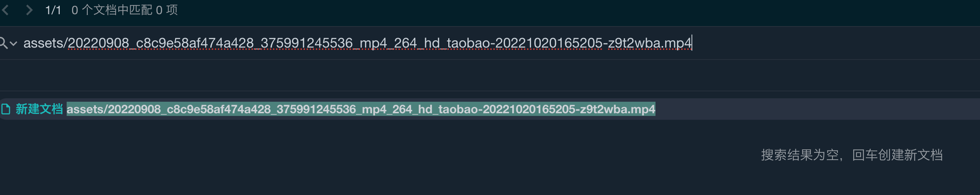Click "375991245536" in the search box text
Viewport: 980px width, 195px height.
click(306, 43)
